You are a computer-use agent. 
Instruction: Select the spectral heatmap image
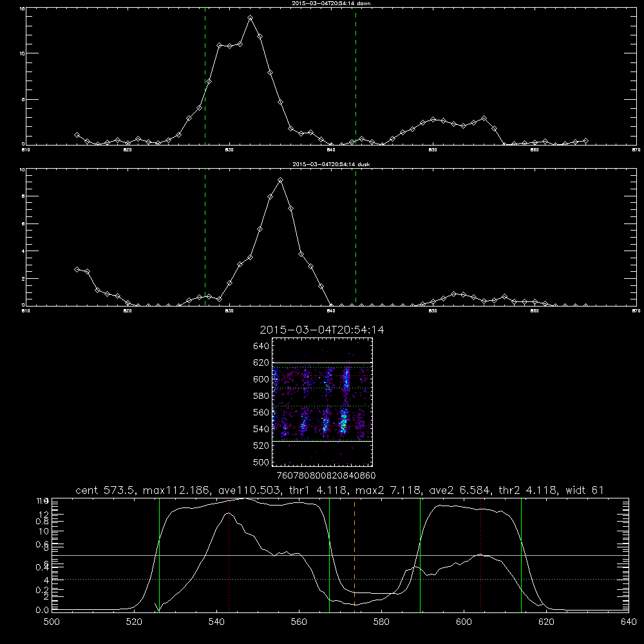point(322,402)
